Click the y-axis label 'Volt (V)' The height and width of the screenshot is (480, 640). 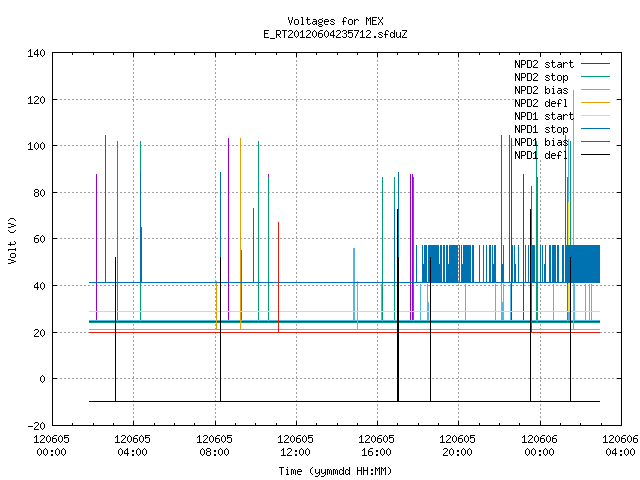click(12, 240)
